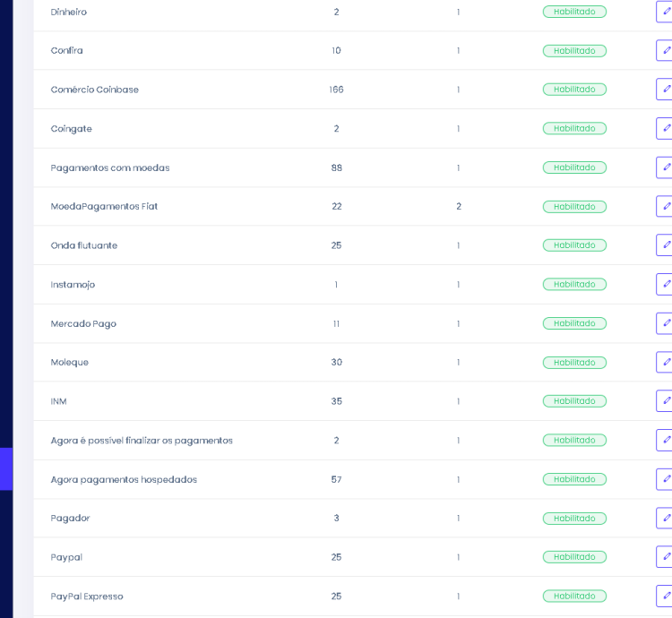Click the edit pencil for Dinheiro
This screenshot has width=672, height=618.
coord(665,12)
